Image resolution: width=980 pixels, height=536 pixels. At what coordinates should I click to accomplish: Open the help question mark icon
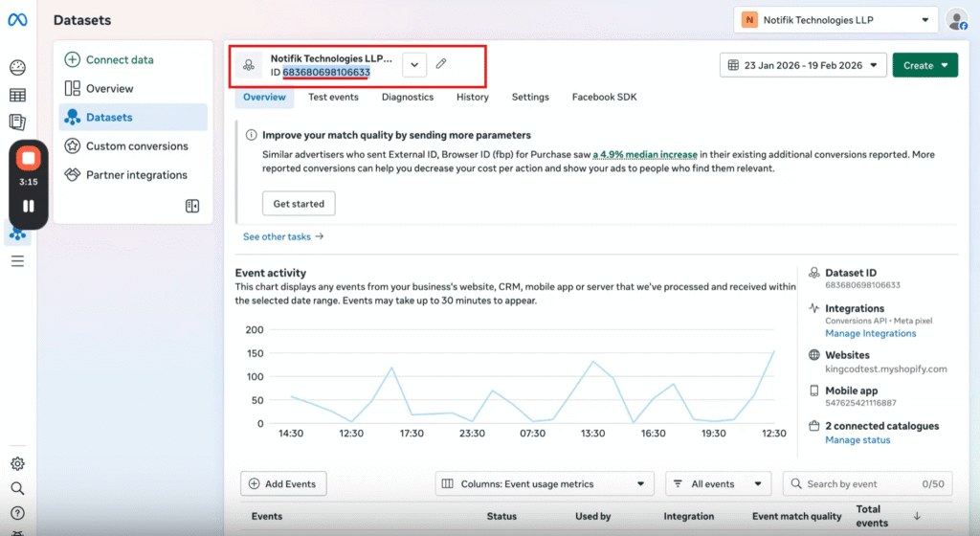(x=17, y=514)
